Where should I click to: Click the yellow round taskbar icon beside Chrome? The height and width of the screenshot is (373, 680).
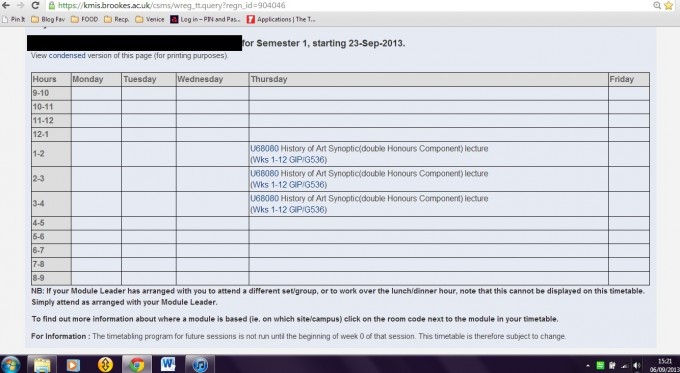[105, 364]
